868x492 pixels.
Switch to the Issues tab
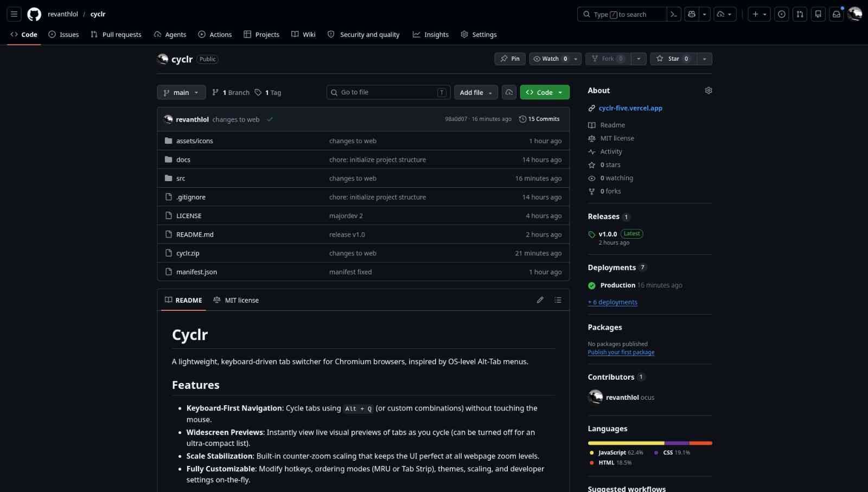(63, 34)
